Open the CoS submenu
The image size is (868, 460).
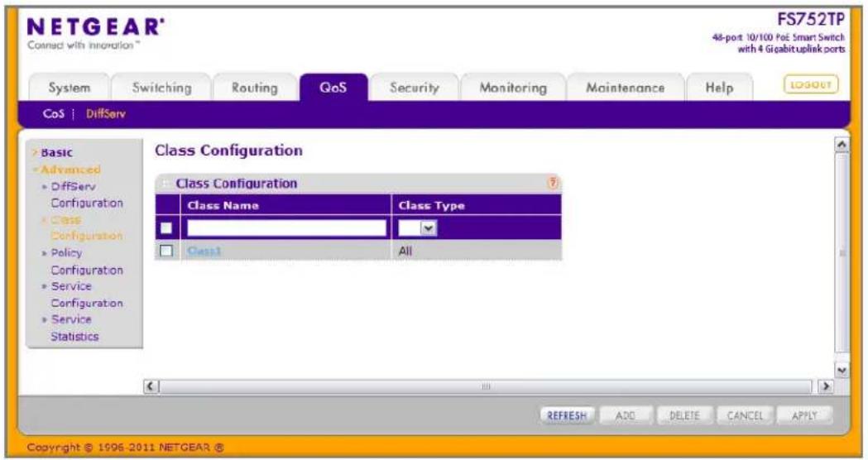(x=54, y=114)
